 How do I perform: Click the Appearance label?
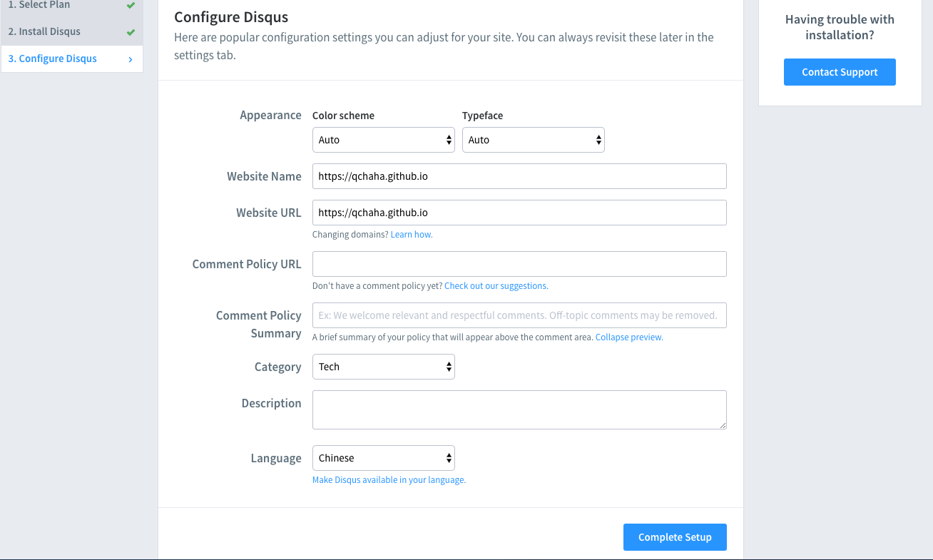tap(270, 115)
